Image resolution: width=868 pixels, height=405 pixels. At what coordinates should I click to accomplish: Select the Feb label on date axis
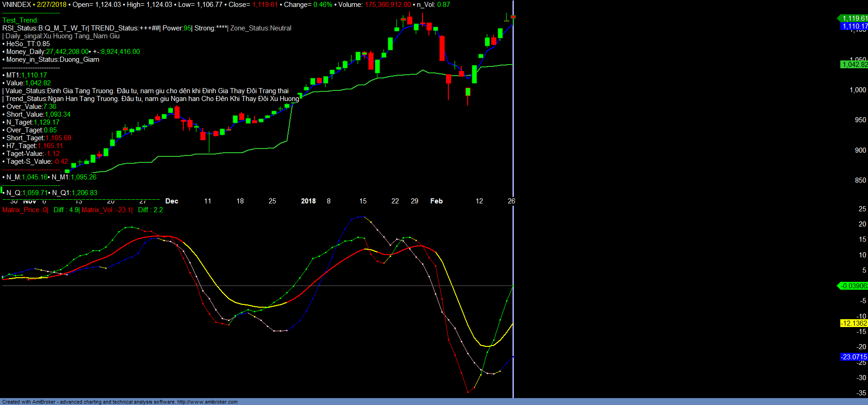coord(436,201)
